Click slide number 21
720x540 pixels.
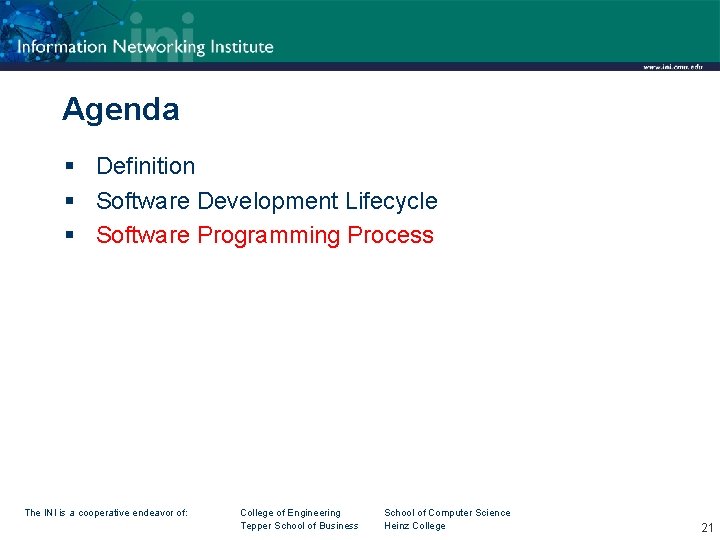707,528
